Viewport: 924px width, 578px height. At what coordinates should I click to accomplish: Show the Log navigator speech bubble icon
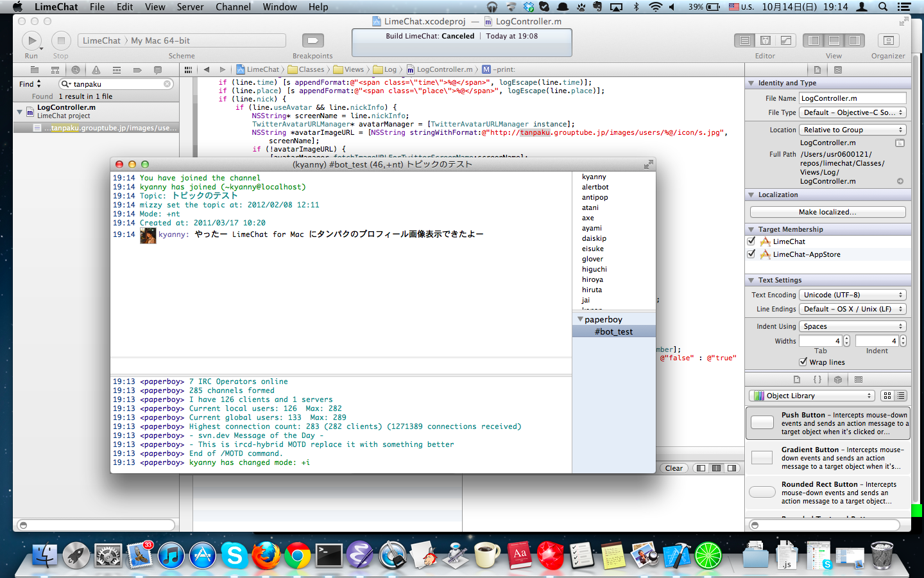click(158, 69)
